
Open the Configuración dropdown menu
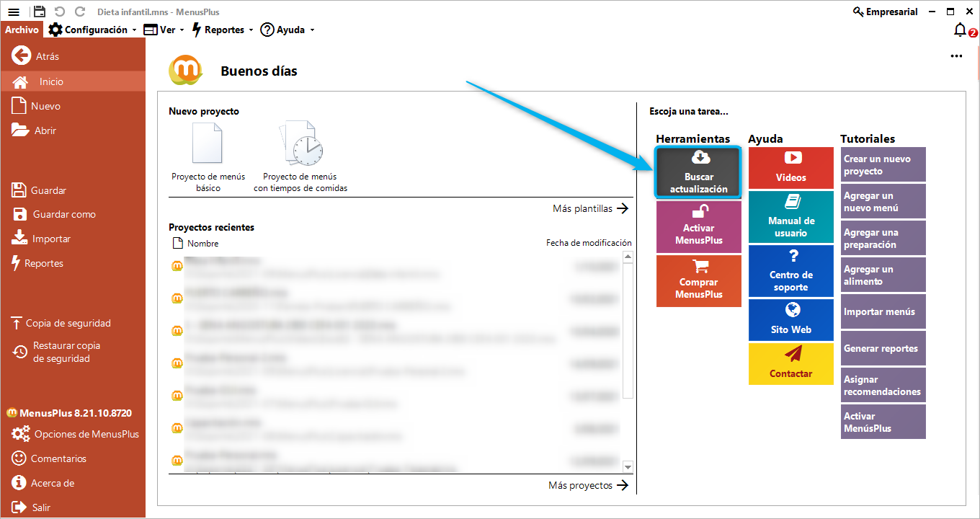tap(92, 30)
